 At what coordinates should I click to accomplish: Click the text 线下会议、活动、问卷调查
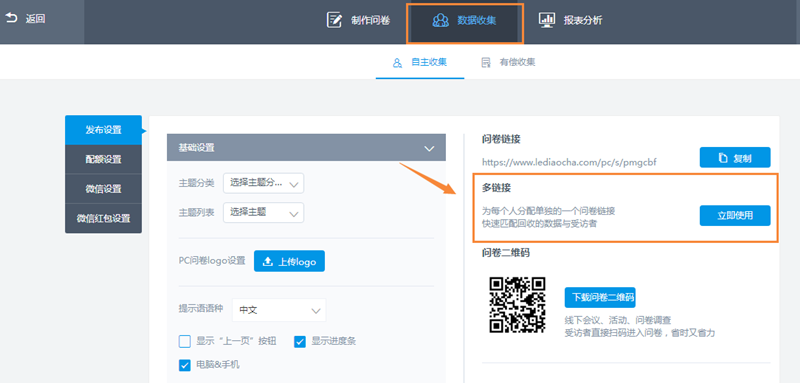(617, 321)
